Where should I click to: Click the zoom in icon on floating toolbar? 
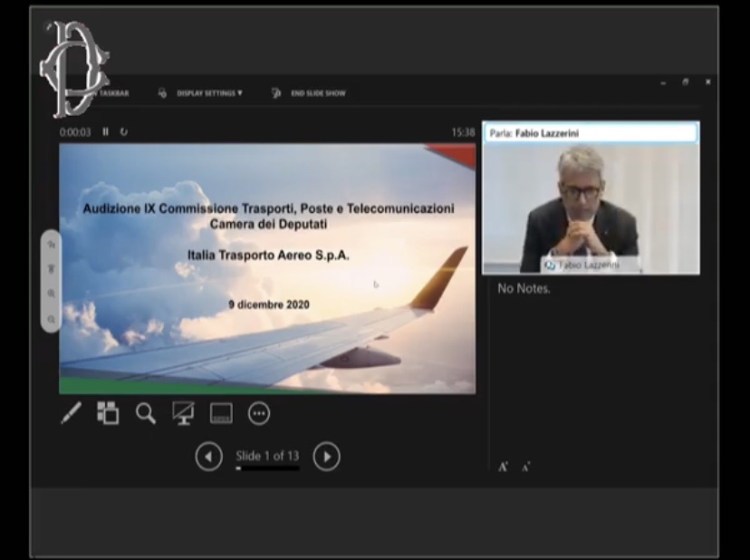[x=51, y=294]
